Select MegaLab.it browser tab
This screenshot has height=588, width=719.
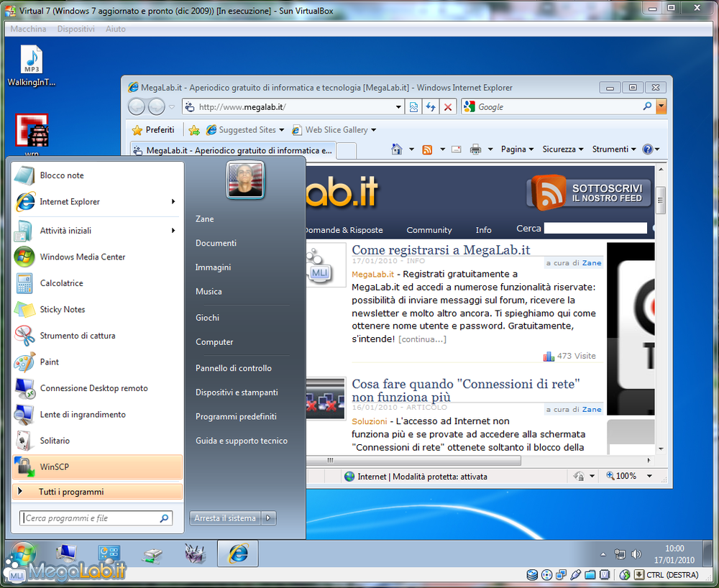[x=233, y=150]
